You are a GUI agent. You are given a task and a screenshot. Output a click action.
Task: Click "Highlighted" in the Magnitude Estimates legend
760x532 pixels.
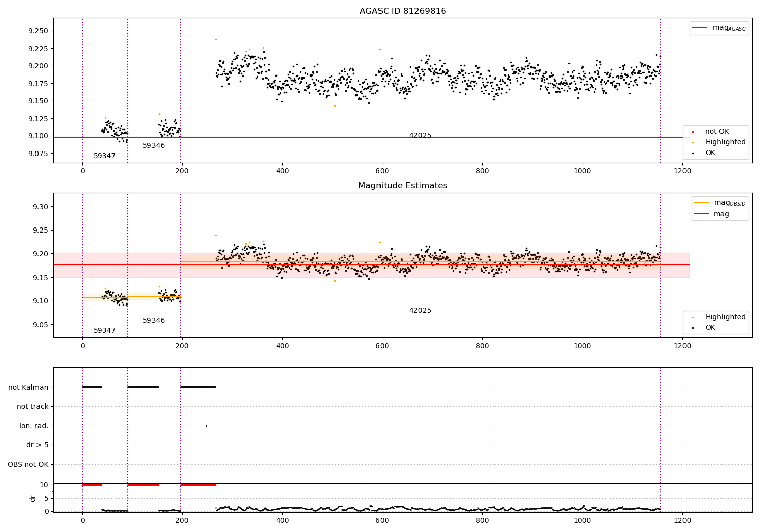pyautogui.click(x=726, y=317)
